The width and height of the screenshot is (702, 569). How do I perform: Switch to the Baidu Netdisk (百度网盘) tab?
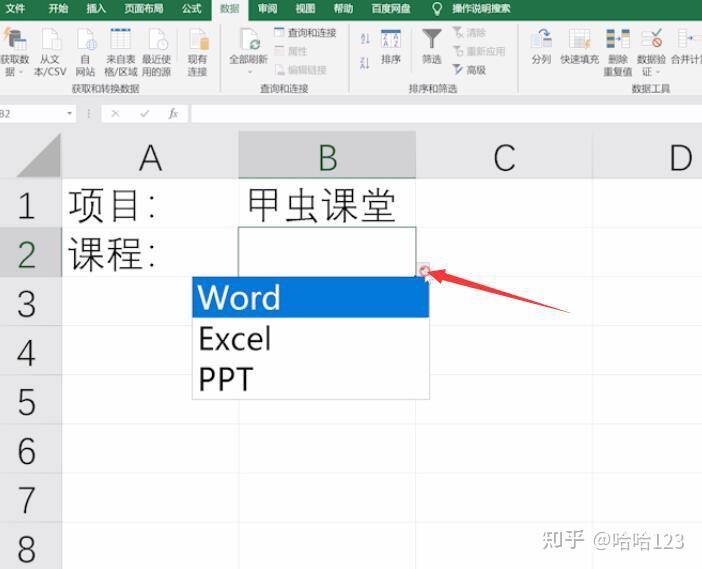pyautogui.click(x=391, y=9)
